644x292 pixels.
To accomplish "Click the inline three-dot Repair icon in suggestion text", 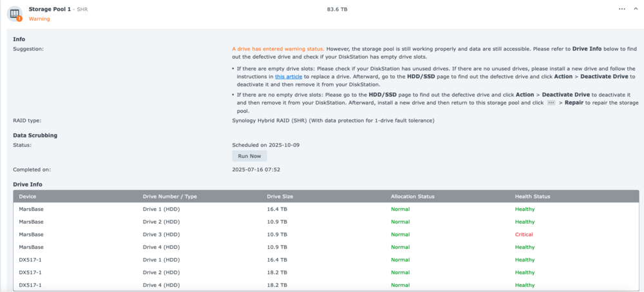I will point(552,103).
